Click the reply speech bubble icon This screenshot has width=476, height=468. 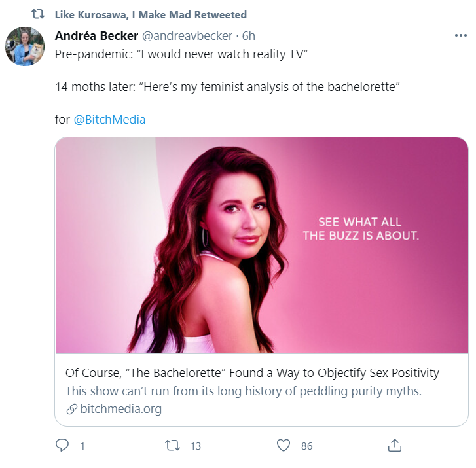(x=62, y=445)
